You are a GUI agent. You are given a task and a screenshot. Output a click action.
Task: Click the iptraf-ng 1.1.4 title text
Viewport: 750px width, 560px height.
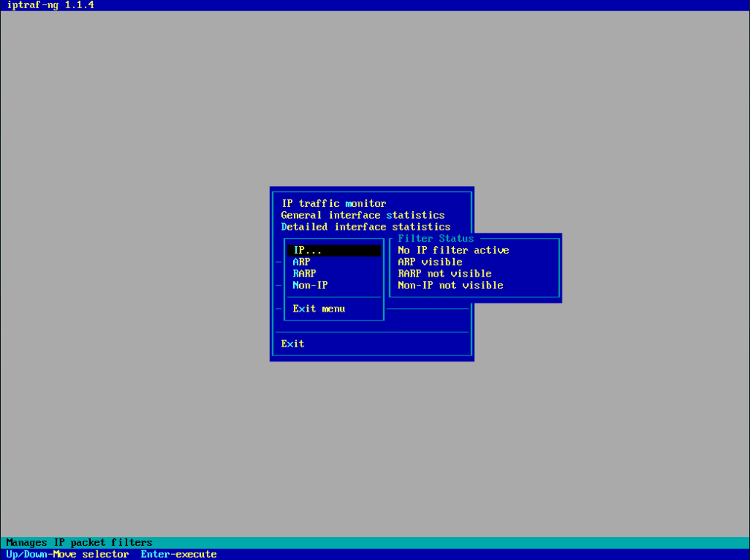(x=50, y=5)
